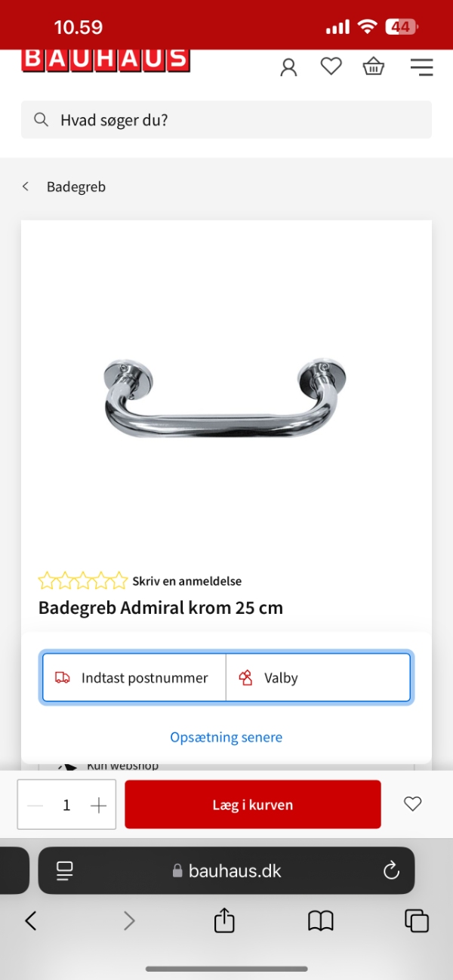Screen dimensions: 453x980
Task: Tap the Safari share icon
Action: coord(224,920)
